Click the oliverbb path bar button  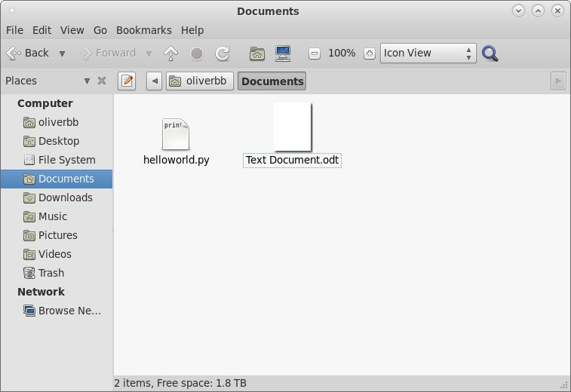pos(200,81)
